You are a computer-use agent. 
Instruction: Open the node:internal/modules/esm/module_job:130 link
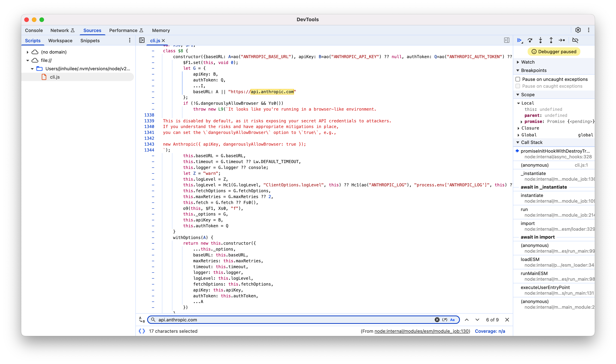point(422,331)
